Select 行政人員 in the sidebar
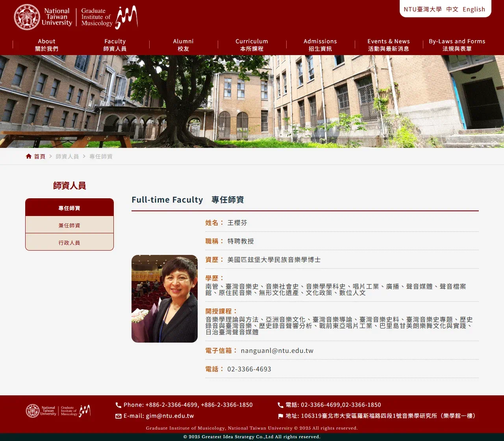Image resolution: width=504 pixels, height=441 pixels. pyautogui.click(x=69, y=242)
